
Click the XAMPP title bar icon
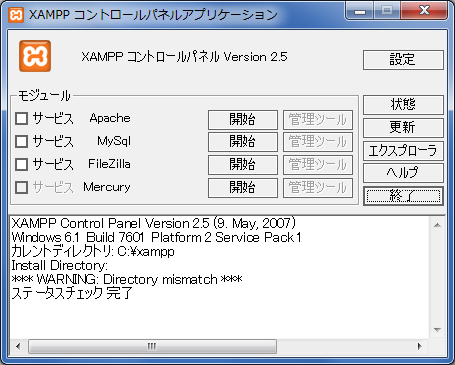coord(16,15)
